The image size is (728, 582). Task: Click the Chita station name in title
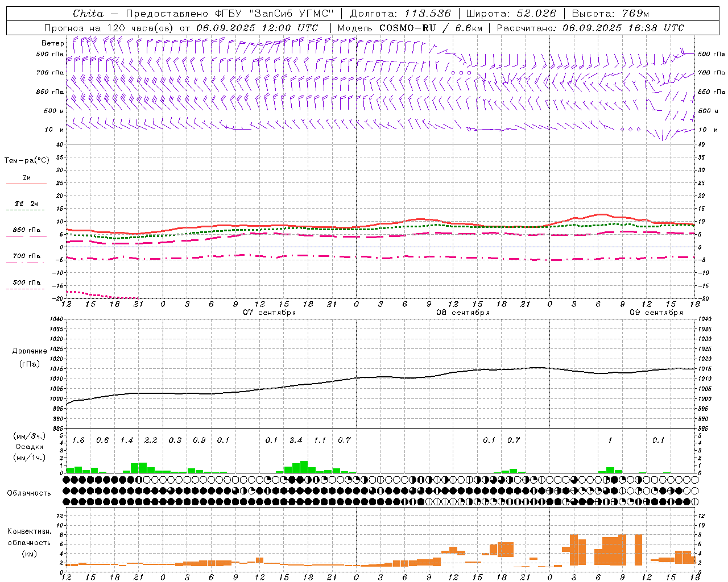coord(88,14)
